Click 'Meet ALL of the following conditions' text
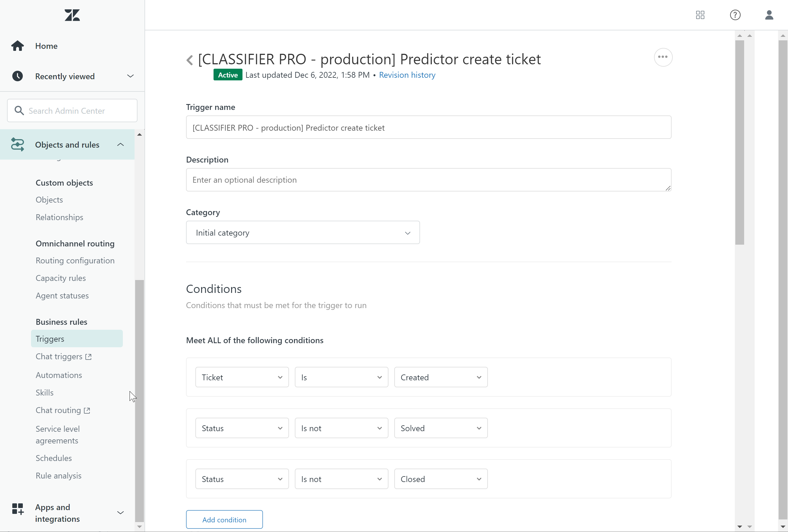This screenshot has height=532, width=788. click(255, 340)
